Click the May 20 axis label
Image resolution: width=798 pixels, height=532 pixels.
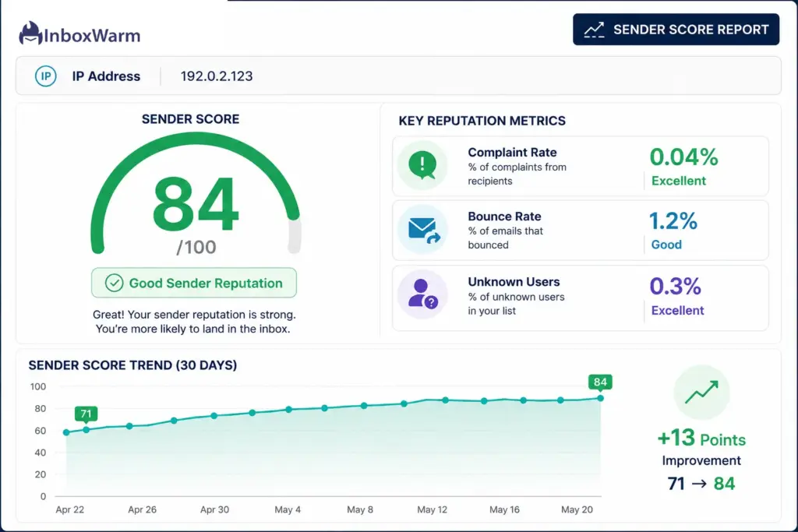(577, 509)
